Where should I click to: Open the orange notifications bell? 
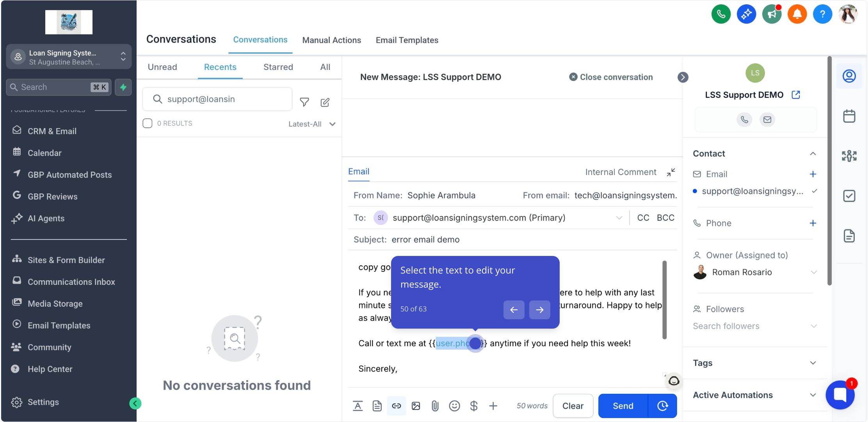[797, 14]
